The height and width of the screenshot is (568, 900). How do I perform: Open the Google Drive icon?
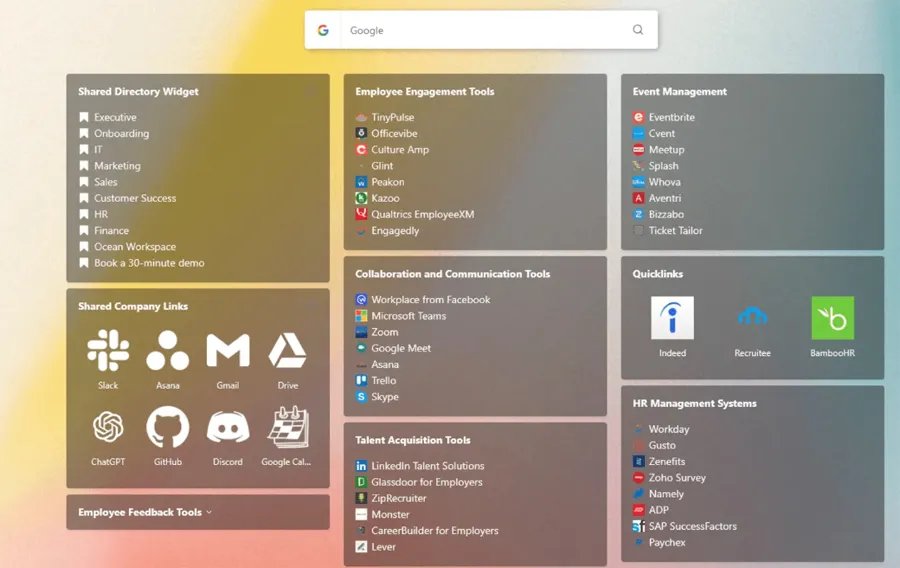coord(288,351)
